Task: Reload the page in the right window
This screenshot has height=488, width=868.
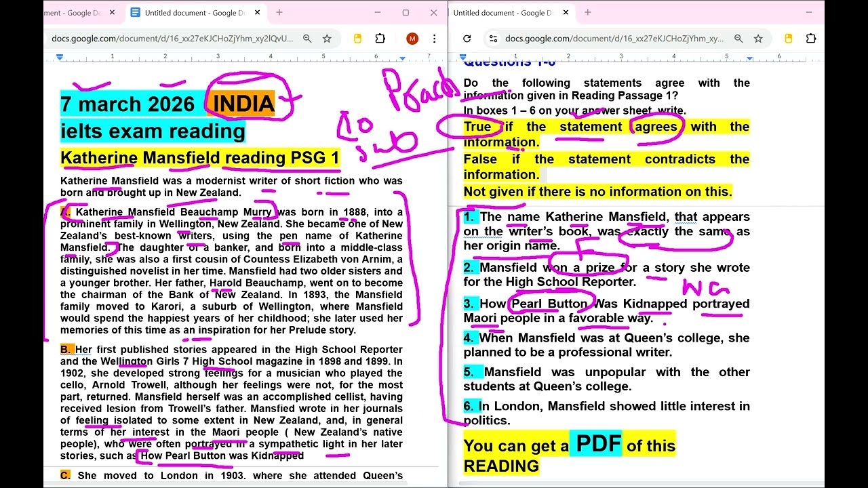Action: coord(467,39)
